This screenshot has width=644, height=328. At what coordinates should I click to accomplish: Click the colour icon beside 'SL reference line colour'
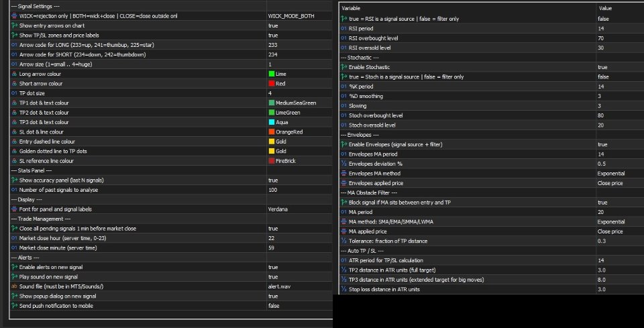point(14,161)
